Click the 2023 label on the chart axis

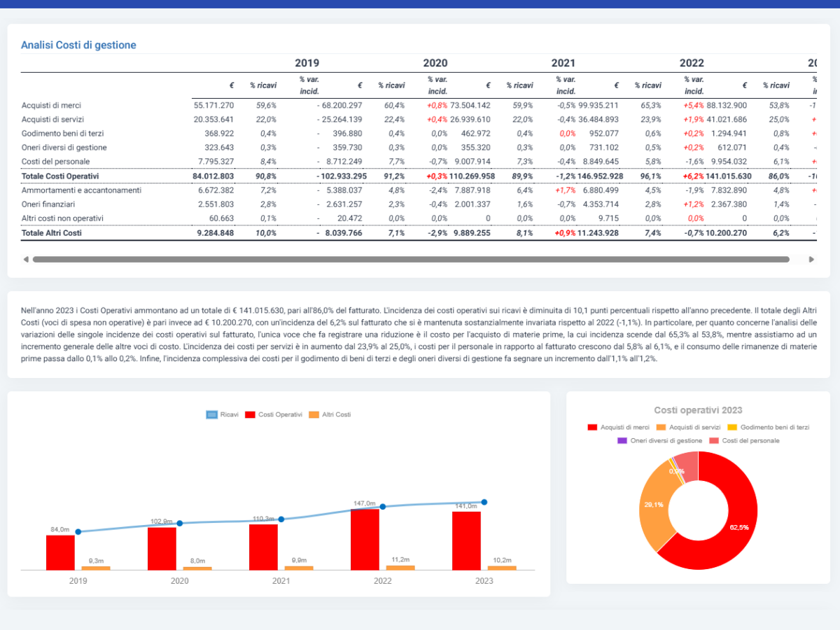[484, 581]
